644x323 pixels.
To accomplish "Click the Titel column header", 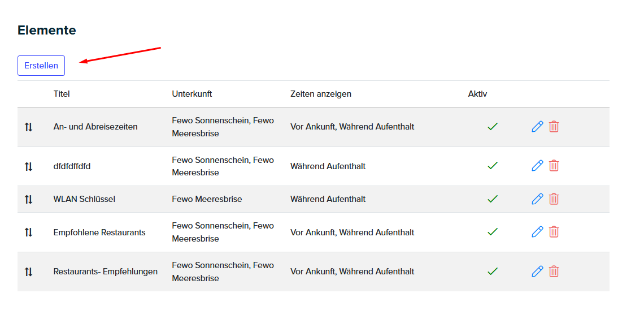I will pyautogui.click(x=62, y=94).
